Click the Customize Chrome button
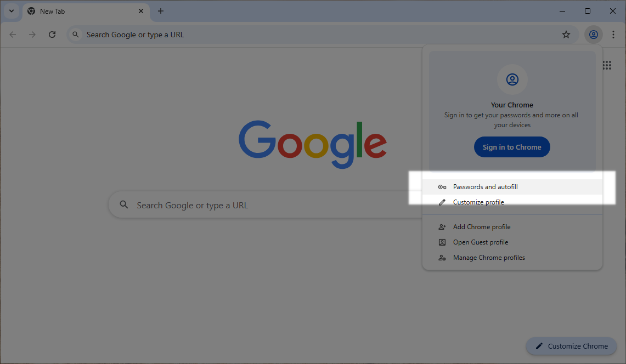 571,346
